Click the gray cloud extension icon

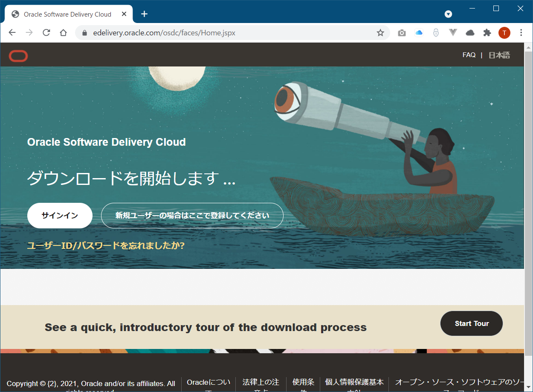tap(470, 33)
